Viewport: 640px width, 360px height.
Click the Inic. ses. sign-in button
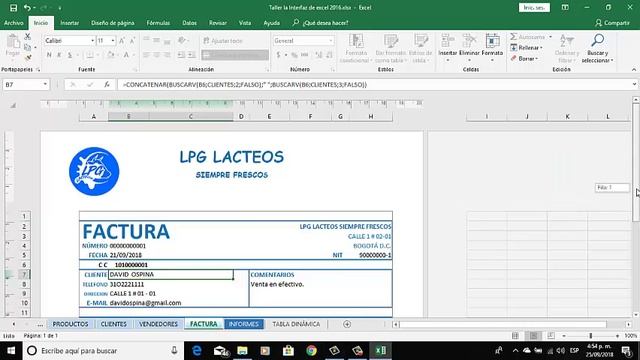(x=534, y=8)
